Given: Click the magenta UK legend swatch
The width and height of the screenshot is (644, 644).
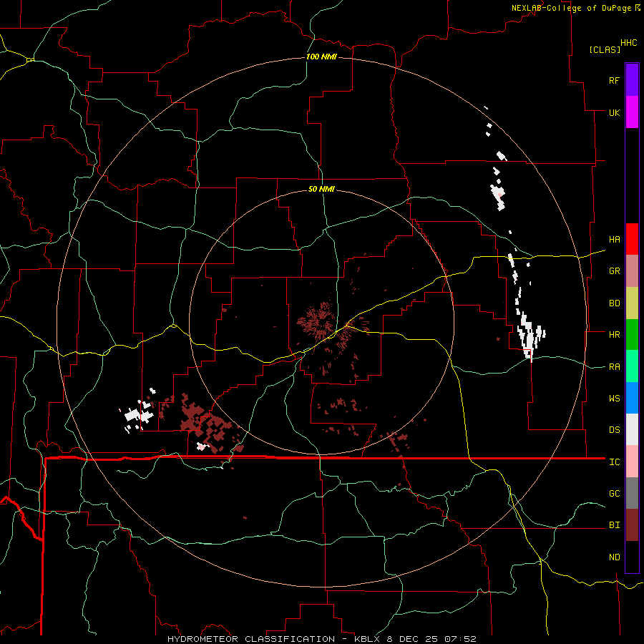Looking at the screenshot, I should tap(632, 112).
